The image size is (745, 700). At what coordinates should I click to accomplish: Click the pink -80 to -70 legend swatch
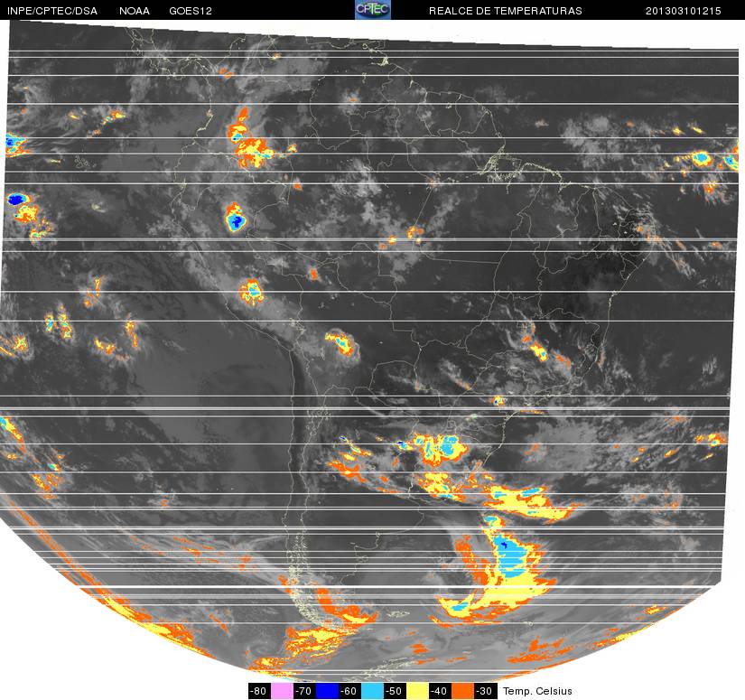coord(282,691)
